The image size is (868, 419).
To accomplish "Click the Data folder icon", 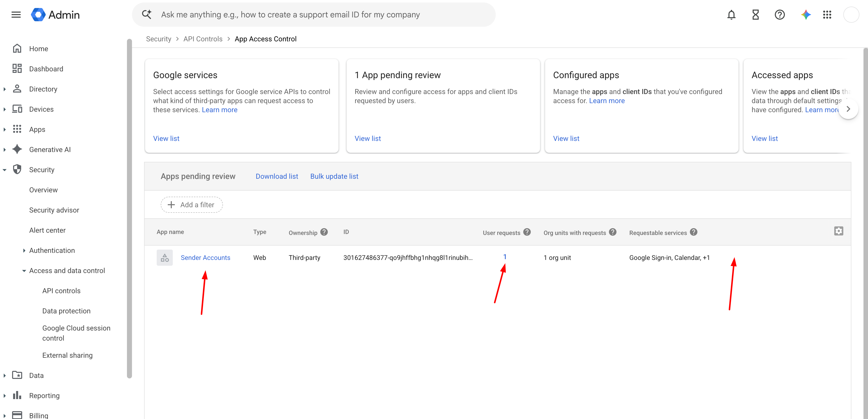I will coord(17,375).
